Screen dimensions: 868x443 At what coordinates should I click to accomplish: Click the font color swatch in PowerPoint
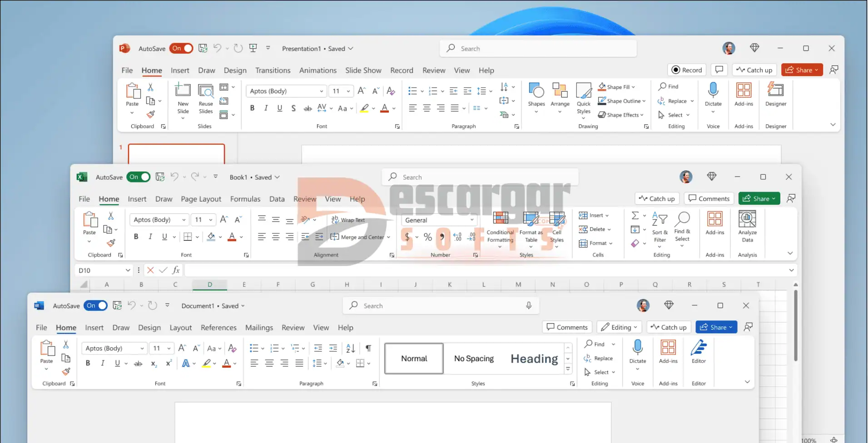coord(385,108)
